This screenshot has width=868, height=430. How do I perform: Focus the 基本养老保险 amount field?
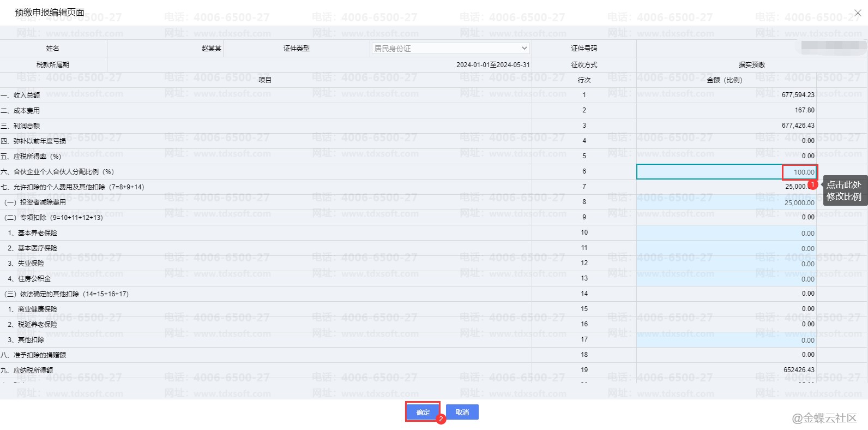point(726,233)
